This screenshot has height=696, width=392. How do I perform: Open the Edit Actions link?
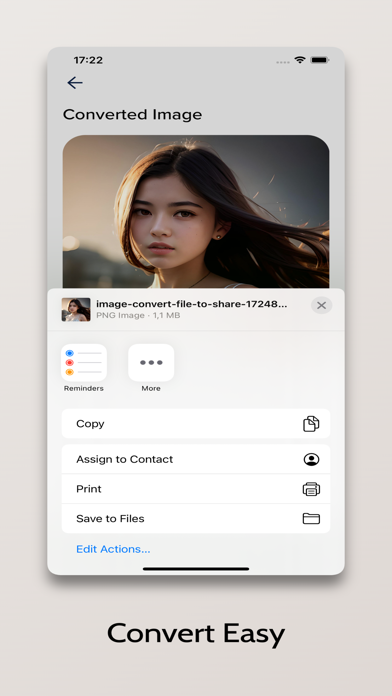coord(113,549)
